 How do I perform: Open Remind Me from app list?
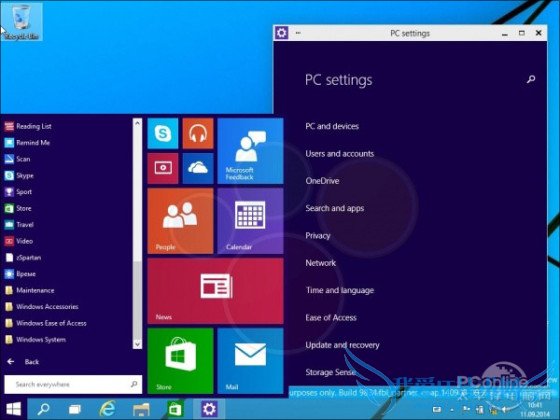coord(28,142)
